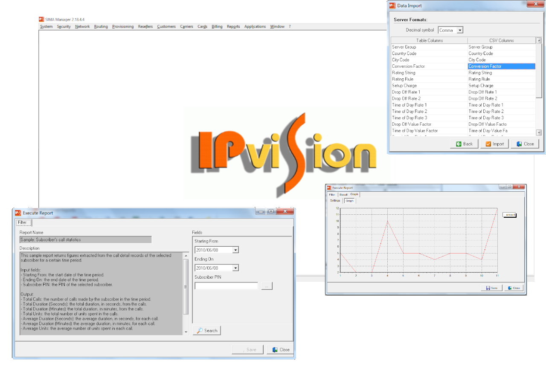The height and width of the screenshot is (392, 546).
Task: Open the Resellers menu
Action: pyautogui.click(x=145, y=26)
